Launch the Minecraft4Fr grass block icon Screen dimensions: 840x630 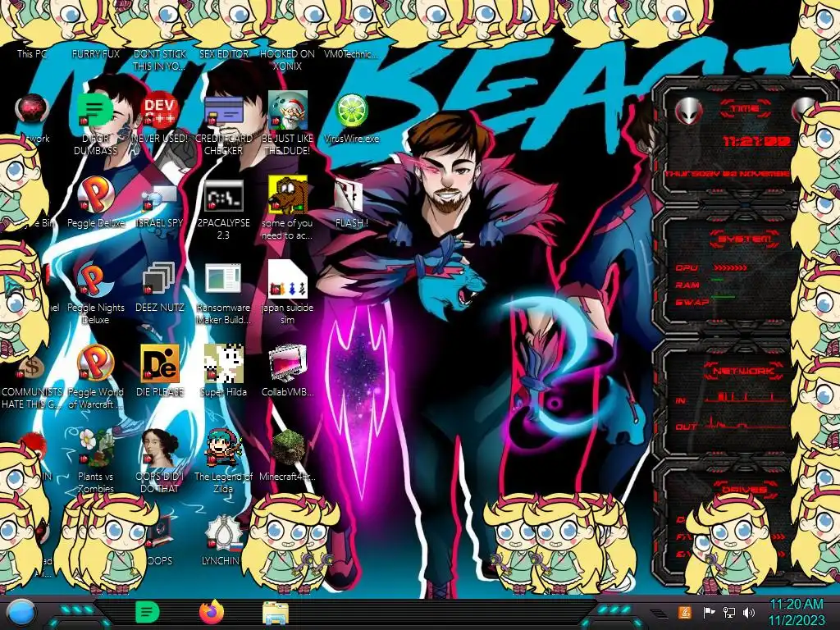click(x=287, y=448)
